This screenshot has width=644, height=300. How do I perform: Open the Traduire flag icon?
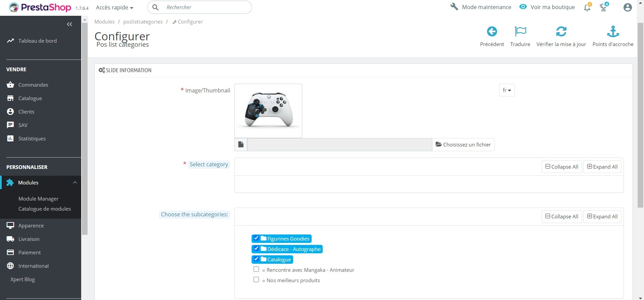click(x=520, y=32)
